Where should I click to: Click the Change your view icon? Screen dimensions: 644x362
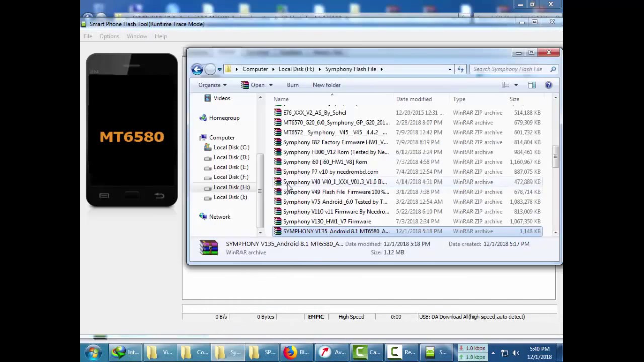point(506,85)
